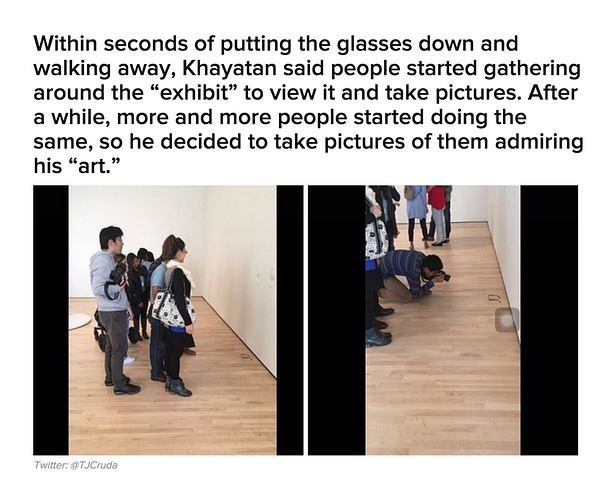Tap the AssistiveTouch button on right photo
This screenshot has height=493, width=600.
click(507, 320)
